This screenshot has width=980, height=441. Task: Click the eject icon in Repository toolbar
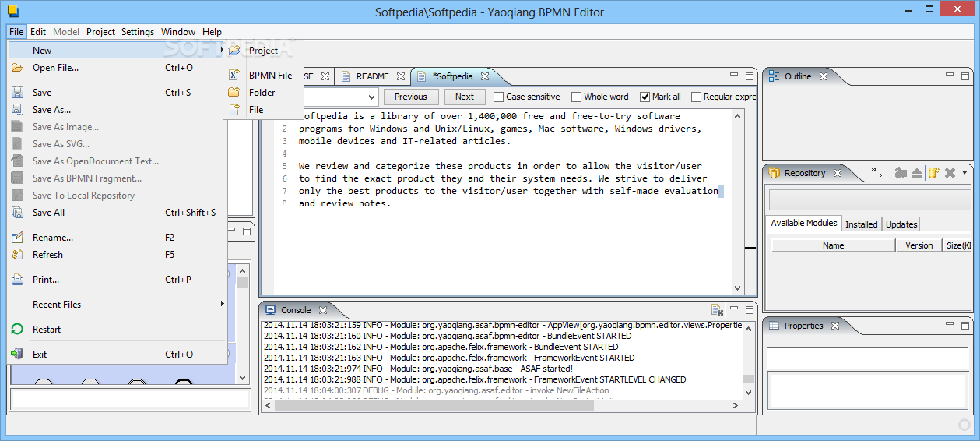[x=917, y=173]
